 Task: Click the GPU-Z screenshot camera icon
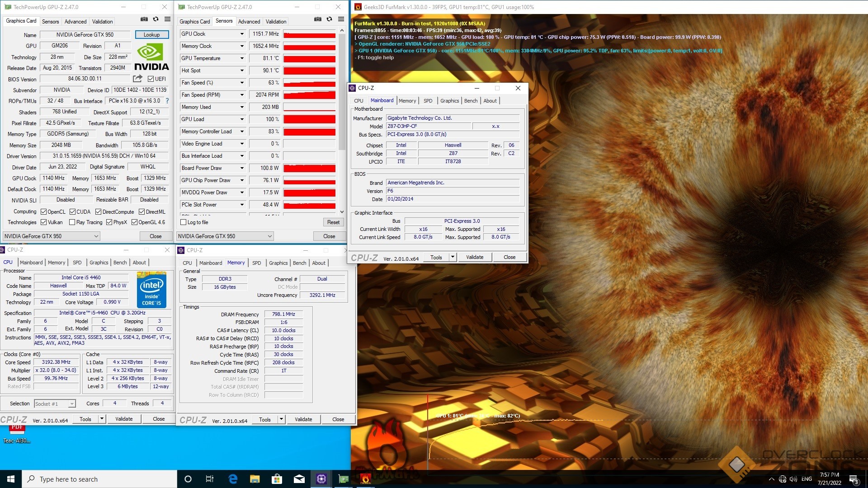144,19
